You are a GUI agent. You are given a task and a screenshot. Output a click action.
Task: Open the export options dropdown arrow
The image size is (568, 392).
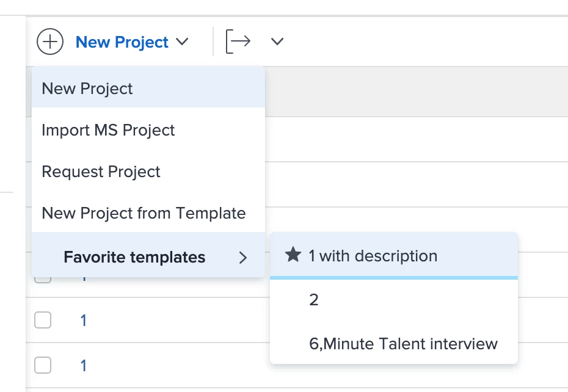[277, 42]
